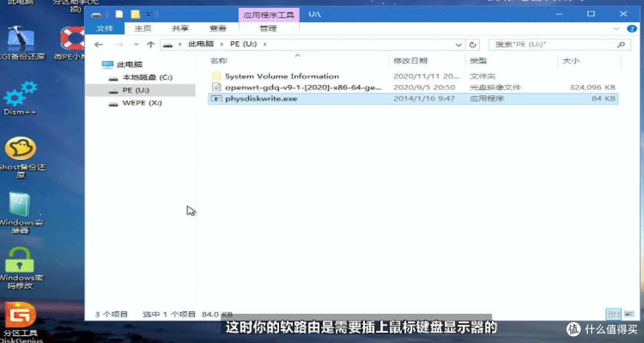Expand the ribbon with the chevron
The width and height of the screenshot is (644, 343).
point(616,29)
